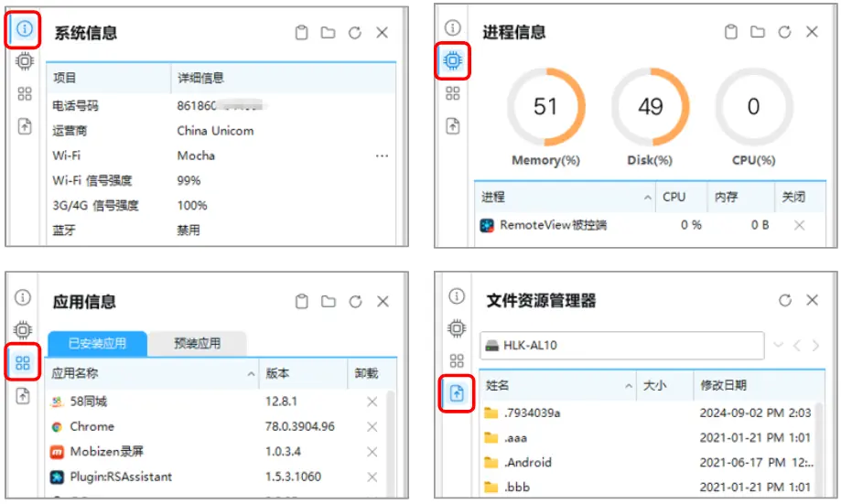Click apps grid icon in 文件资源管理器 sidebar
This screenshot has width=841, height=504.
point(457,360)
